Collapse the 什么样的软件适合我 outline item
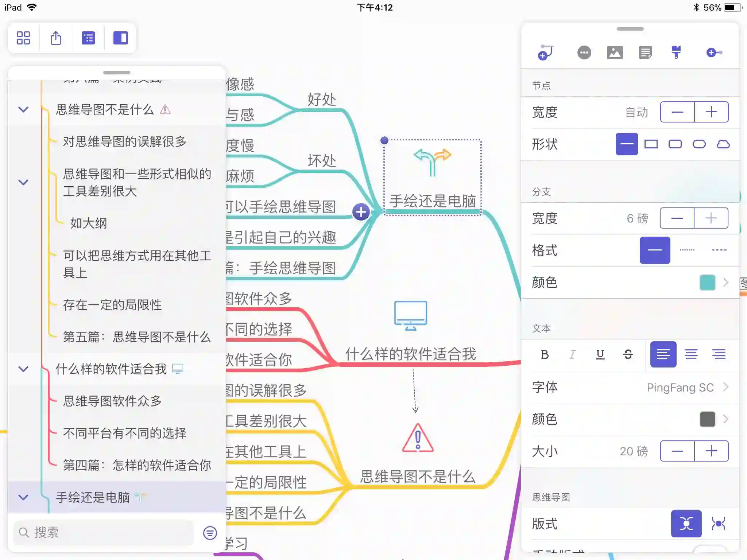Image resolution: width=747 pixels, height=560 pixels. pyautogui.click(x=23, y=369)
